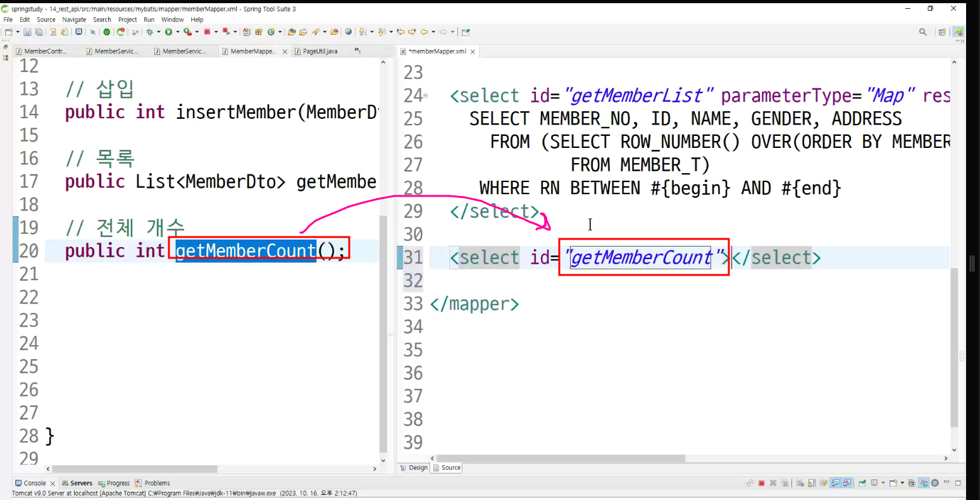Click the Skip All Breakpoints icon
This screenshot has width=980, height=500.
92,32
